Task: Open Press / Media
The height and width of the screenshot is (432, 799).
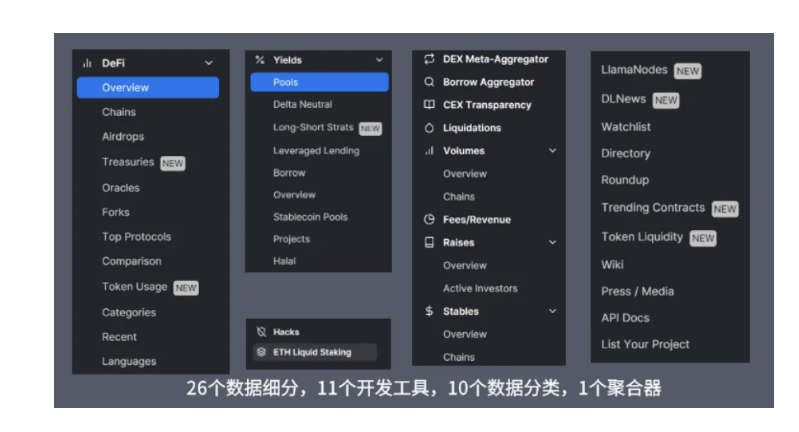Action: [637, 291]
